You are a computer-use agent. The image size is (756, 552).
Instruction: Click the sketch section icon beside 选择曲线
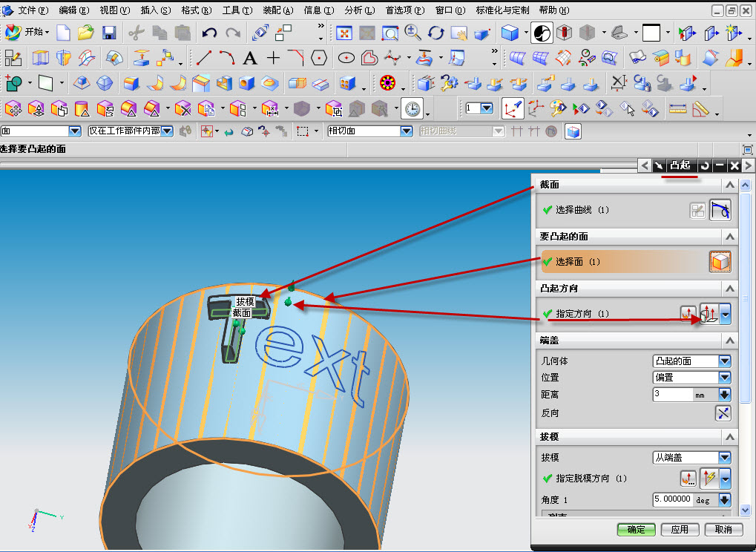click(x=697, y=211)
